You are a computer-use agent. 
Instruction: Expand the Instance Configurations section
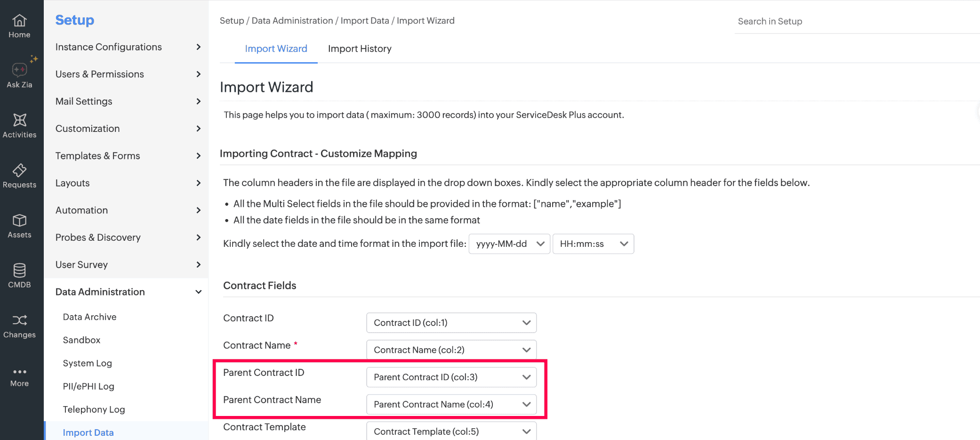pyautogui.click(x=127, y=47)
